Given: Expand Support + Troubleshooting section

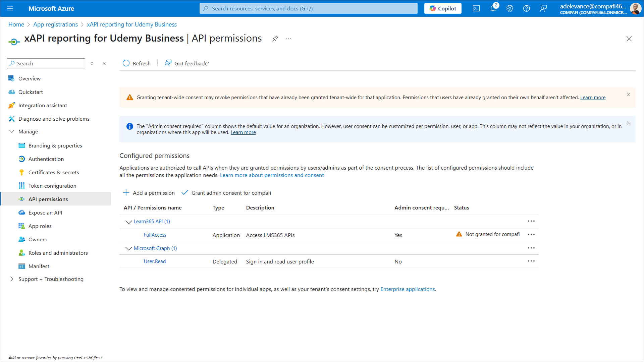Looking at the screenshot, I should 12,279.
